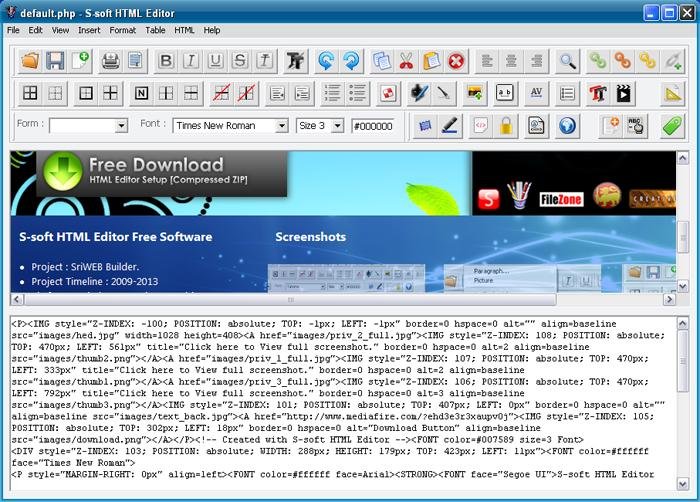
Task: Insert picture with the image plus icon
Action: (x=475, y=93)
